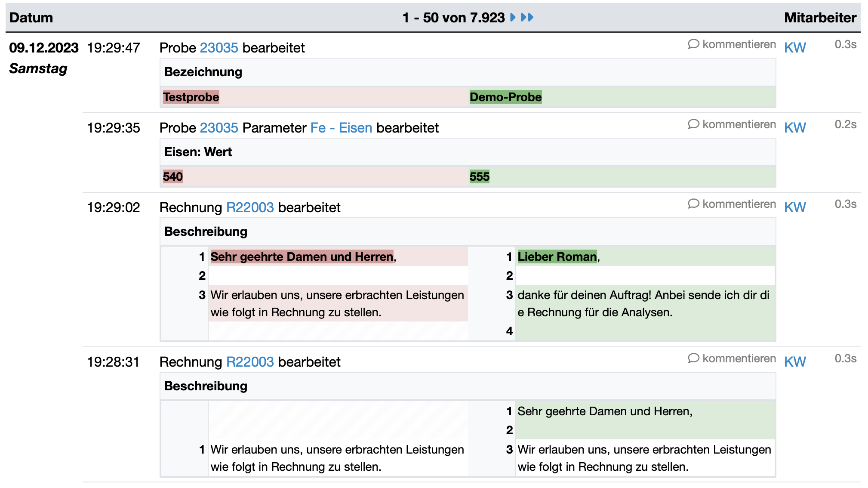The image size is (868, 488).
Task: Open the Fe - Eisen parameter link
Action: [x=341, y=128]
